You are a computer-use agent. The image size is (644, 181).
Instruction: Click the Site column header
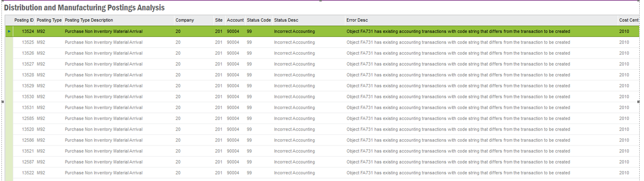point(219,20)
